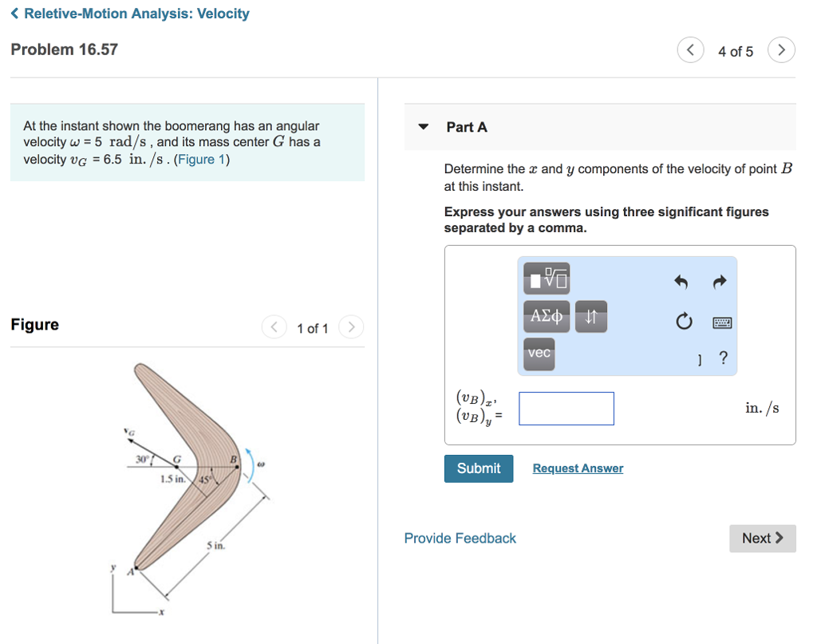Viewport: 817px width, 644px height.
Task: Open help via the question mark icon
Action: coord(723,358)
